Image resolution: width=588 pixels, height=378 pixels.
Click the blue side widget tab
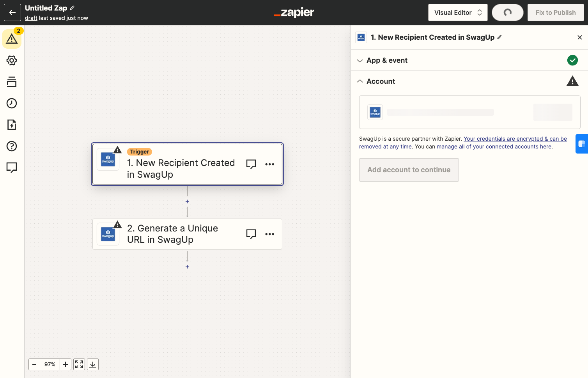click(x=582, y=144)
